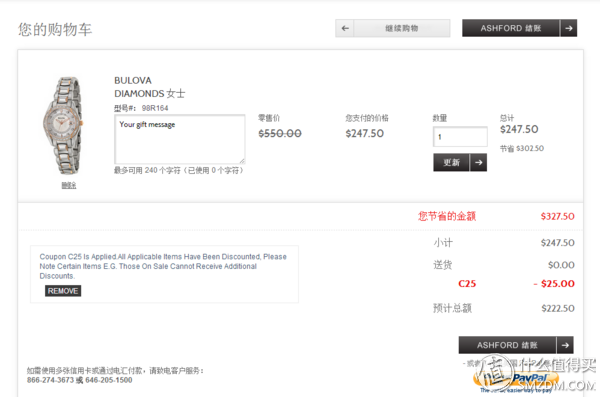This screenshot has height=397, width=600.
Task: Click the quantity input field
Action: [x=460, y=137]
